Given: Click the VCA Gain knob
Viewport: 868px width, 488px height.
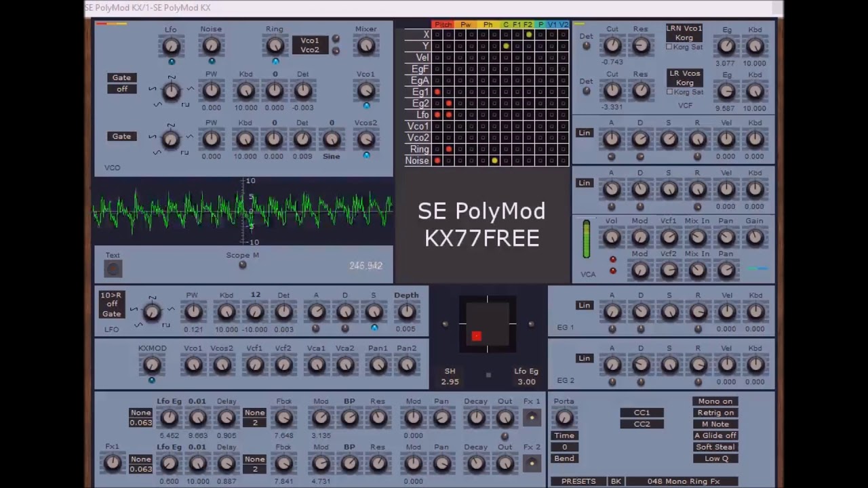Looking at the screenshot, I should [755, 237].
